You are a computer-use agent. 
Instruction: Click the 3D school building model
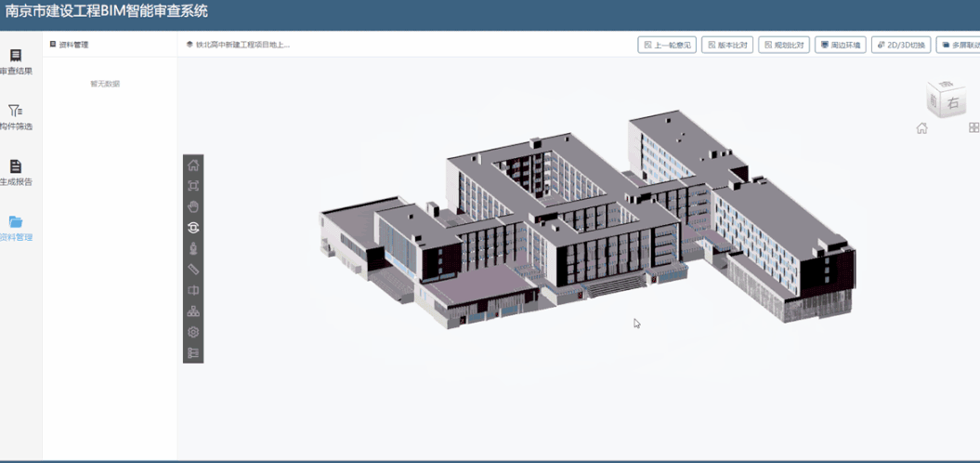click(587, 219)
